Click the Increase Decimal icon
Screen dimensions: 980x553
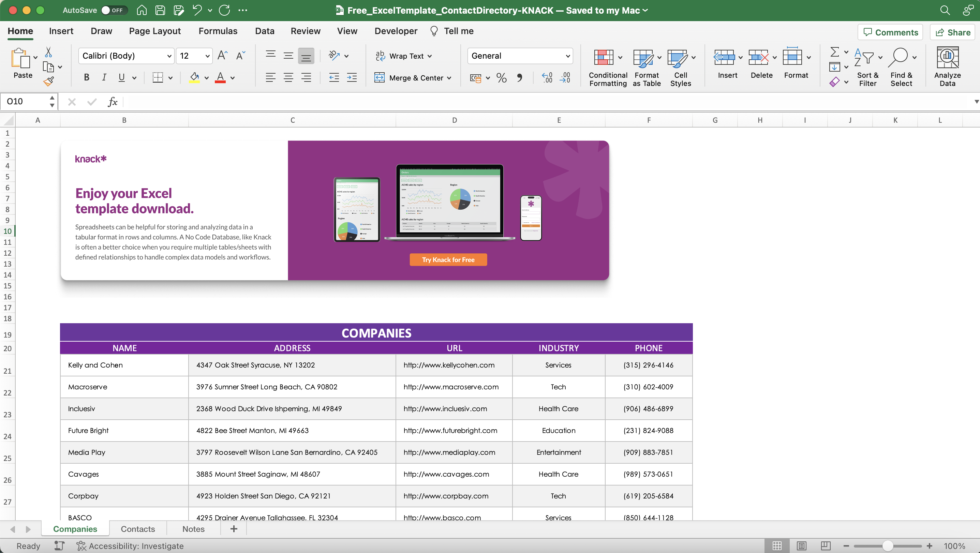point(547,78)
